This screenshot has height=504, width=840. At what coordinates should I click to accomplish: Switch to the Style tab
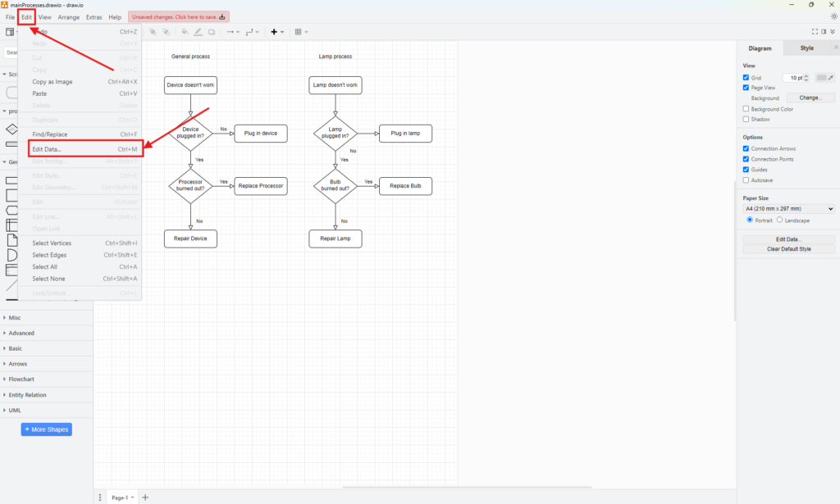point(807,48)
